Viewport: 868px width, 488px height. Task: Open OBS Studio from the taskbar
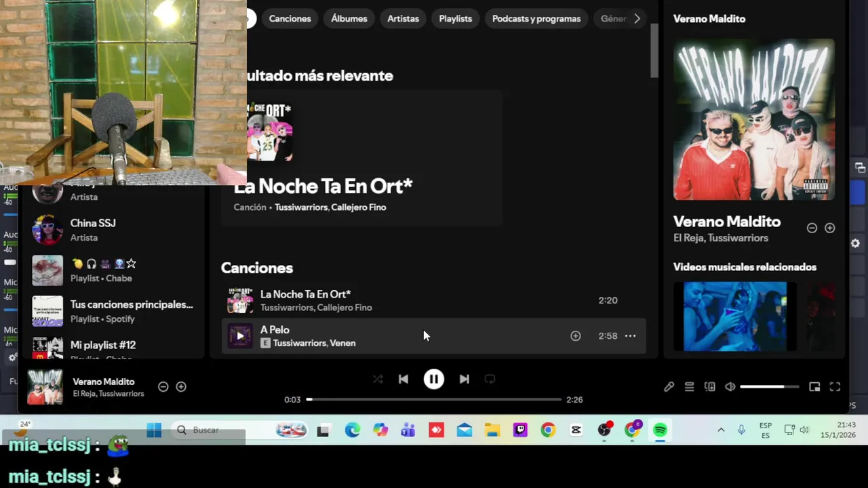(x=604, y=430)
